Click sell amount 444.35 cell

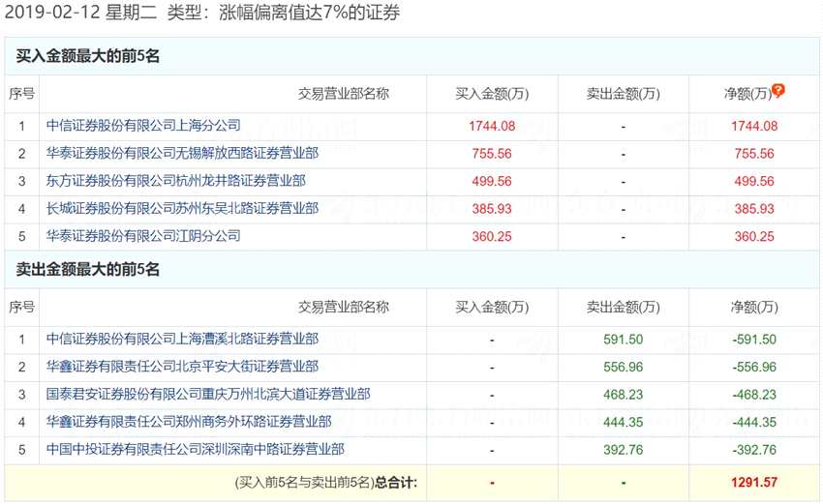pyautogui.click(x=623, y=422)
